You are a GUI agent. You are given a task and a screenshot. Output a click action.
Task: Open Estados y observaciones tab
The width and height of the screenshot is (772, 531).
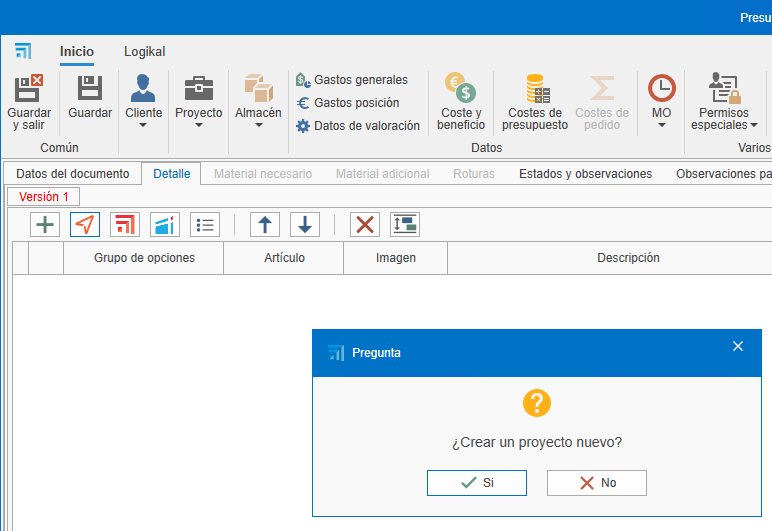(x=585, y=174)
